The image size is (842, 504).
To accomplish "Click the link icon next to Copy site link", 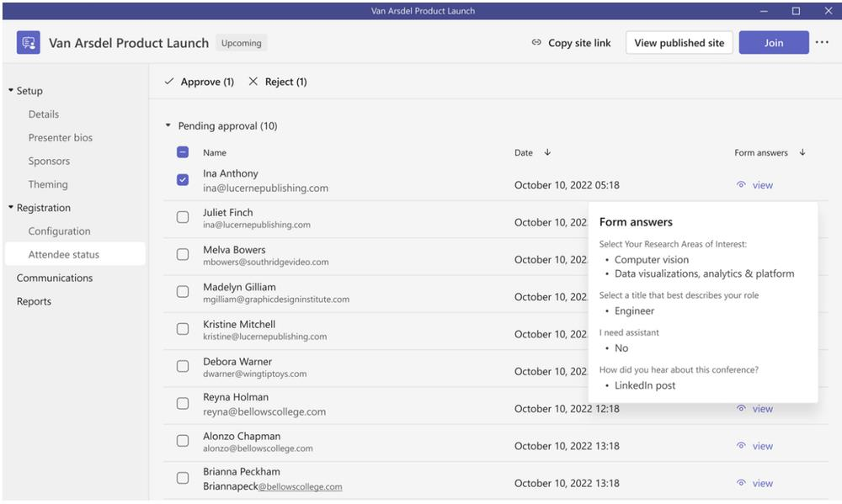I will (x=536, y=42).
